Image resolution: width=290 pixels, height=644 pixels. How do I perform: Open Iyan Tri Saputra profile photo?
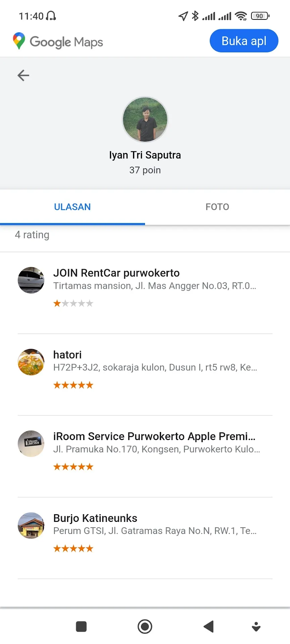145,119
